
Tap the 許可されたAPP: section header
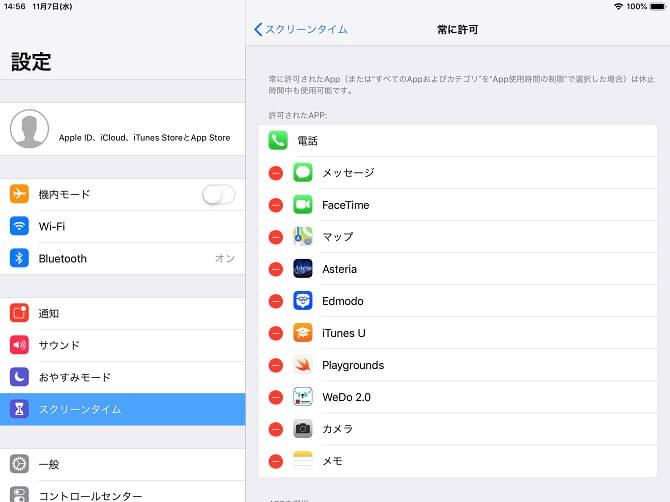[297, 115]
